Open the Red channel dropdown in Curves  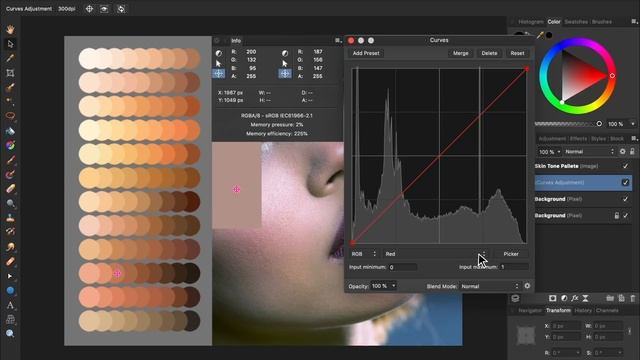click(436, 254)
